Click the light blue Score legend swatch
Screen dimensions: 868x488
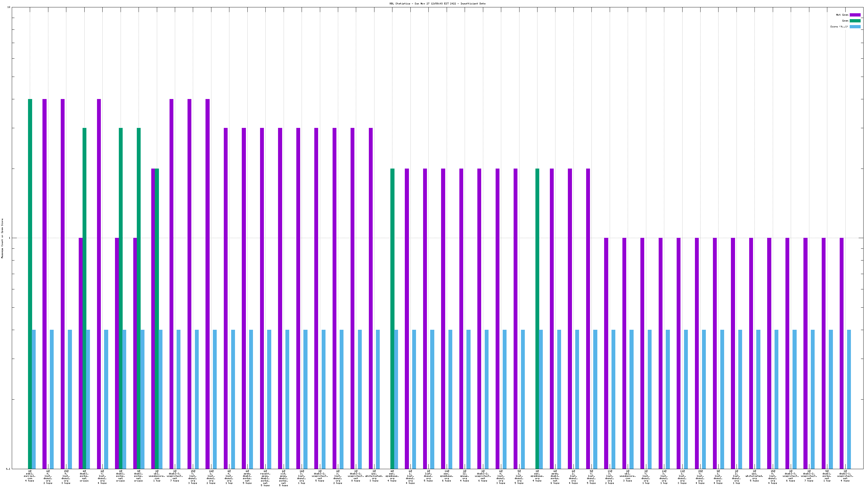(x=855, y=27)
